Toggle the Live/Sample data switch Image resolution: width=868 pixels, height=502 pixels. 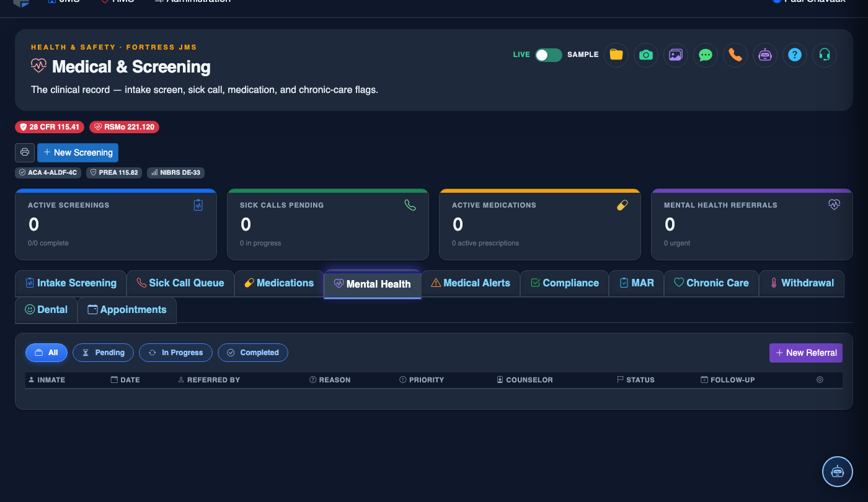tap(549, 55)
